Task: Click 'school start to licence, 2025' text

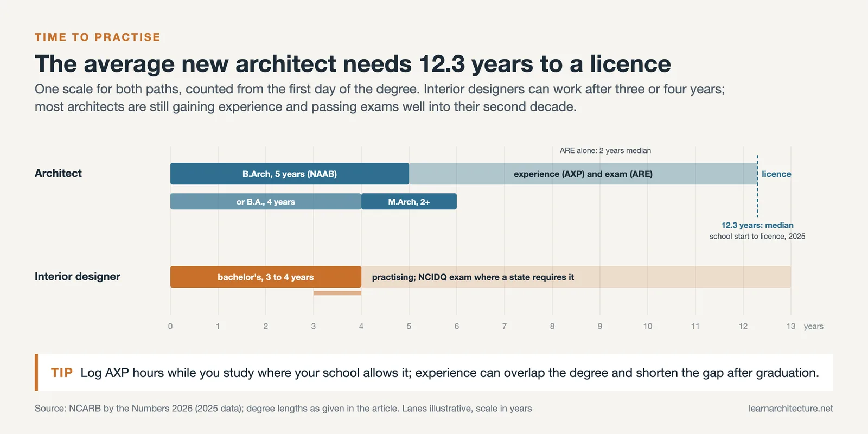Action: (x=757, y=236)
